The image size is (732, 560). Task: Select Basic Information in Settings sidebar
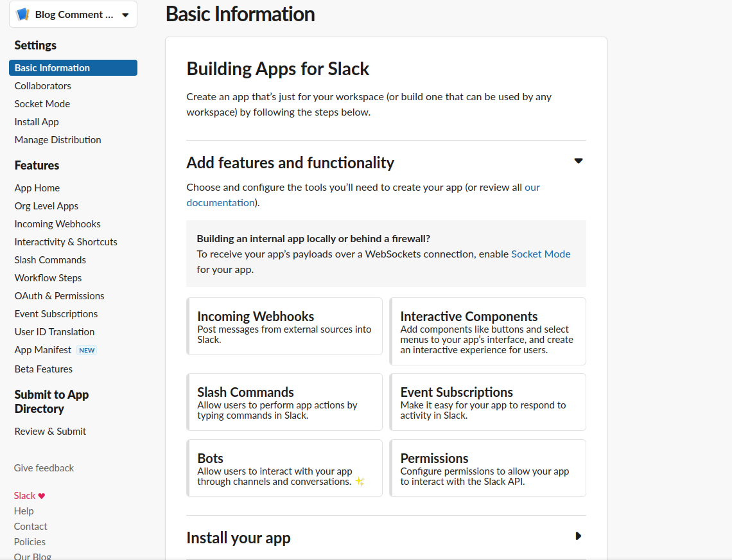[x=73, y=67]
